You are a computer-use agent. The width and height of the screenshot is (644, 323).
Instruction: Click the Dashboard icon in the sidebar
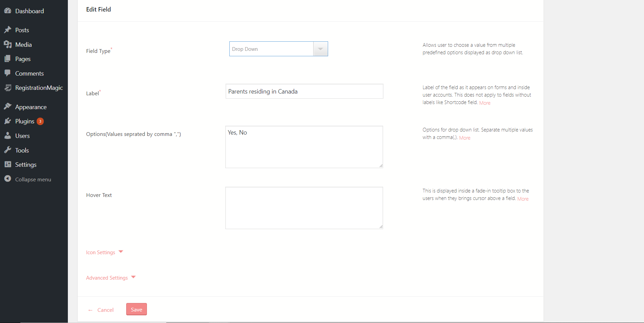point(8,11)
